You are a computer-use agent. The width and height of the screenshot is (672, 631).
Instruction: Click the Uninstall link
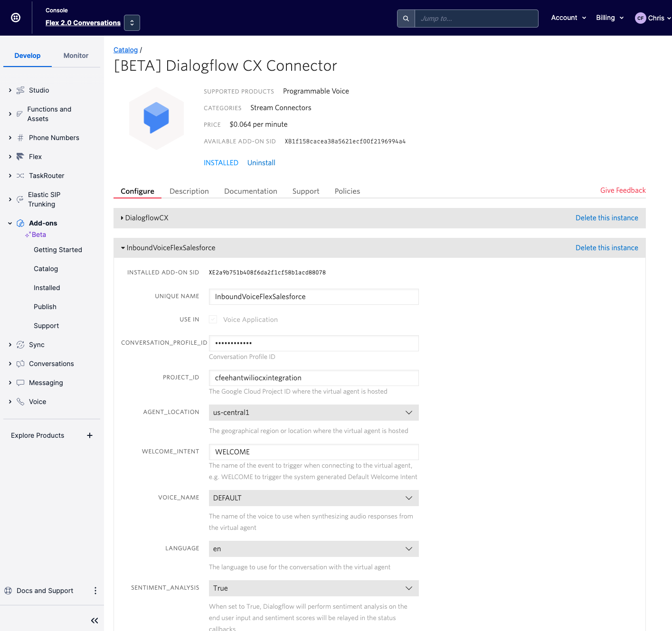[261, 163]
